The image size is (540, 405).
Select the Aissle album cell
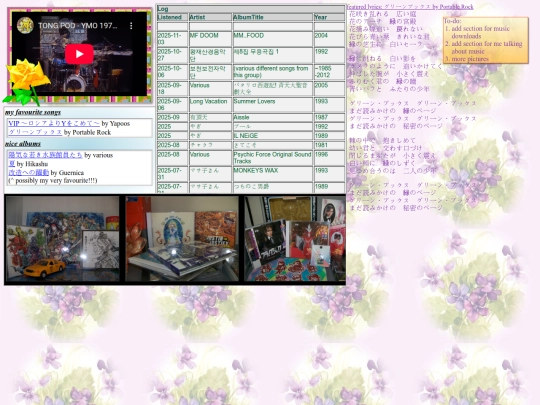(x=273, y=117)
